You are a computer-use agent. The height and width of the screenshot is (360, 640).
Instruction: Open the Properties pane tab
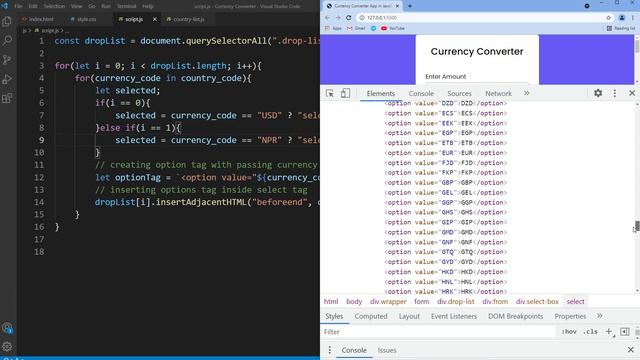click(x=570, y=316)
